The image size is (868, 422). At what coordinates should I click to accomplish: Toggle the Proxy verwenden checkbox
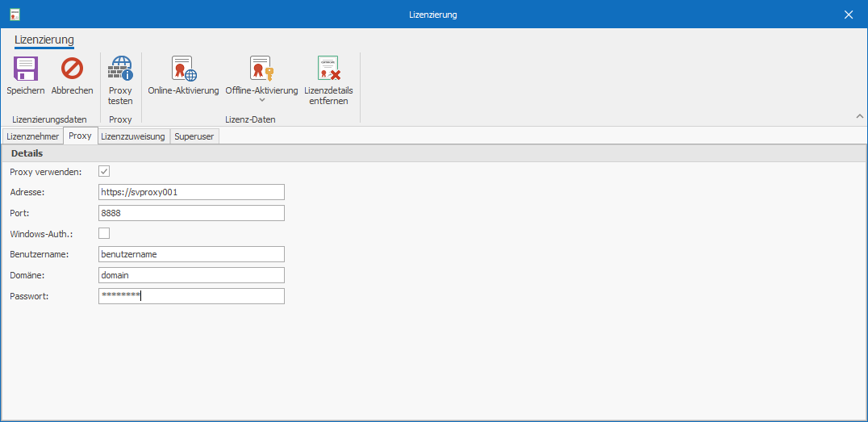[104, 171]
